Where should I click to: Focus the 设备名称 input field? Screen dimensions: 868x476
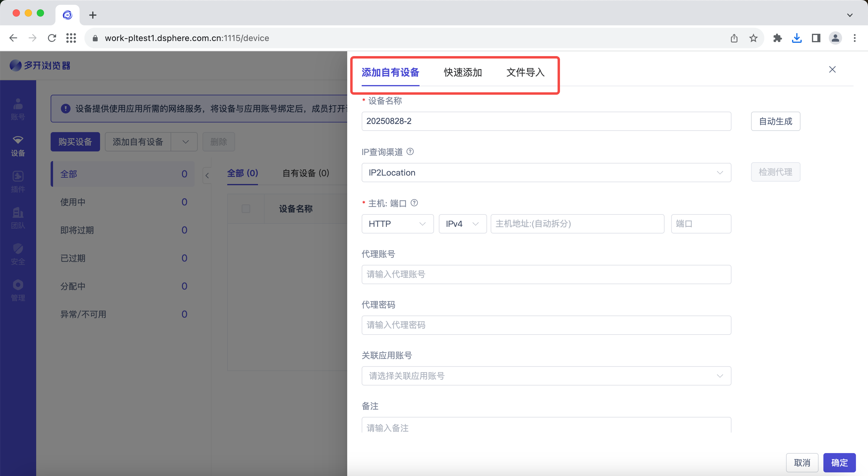tap(546, 121)
